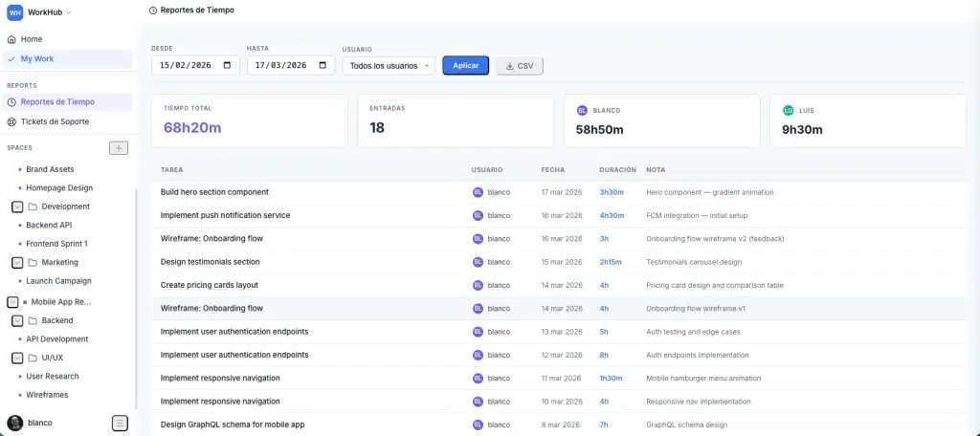Open the Todos los usuarios dropdown
The width and height of the screenshot is (980, 436).
(389, 66)
